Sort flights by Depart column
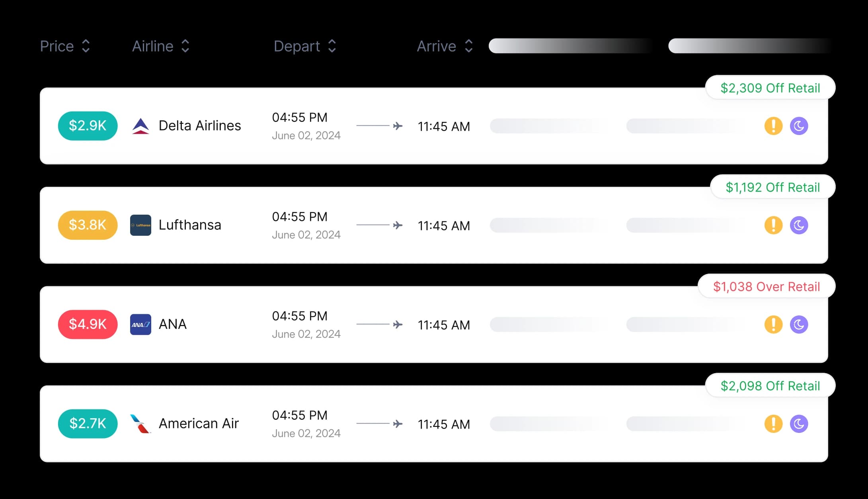Image resolution: width=868 pixels, height=499 pixels. click(305, 46)
